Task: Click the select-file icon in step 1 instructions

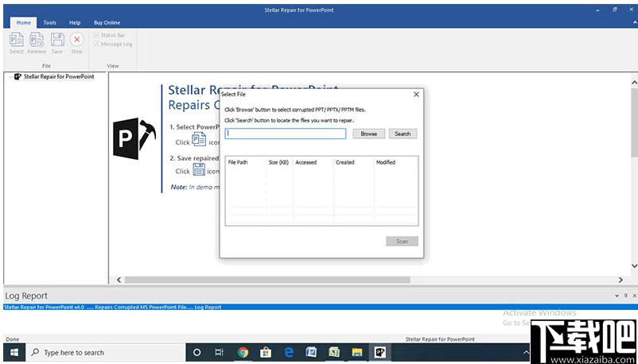Action: coord(199,140)
